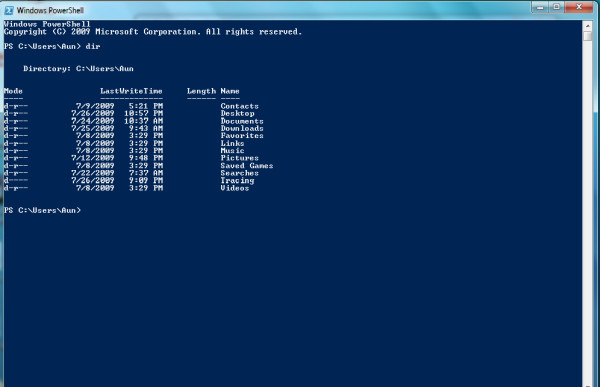Click the 'Mode' column header

coord(13,91)
